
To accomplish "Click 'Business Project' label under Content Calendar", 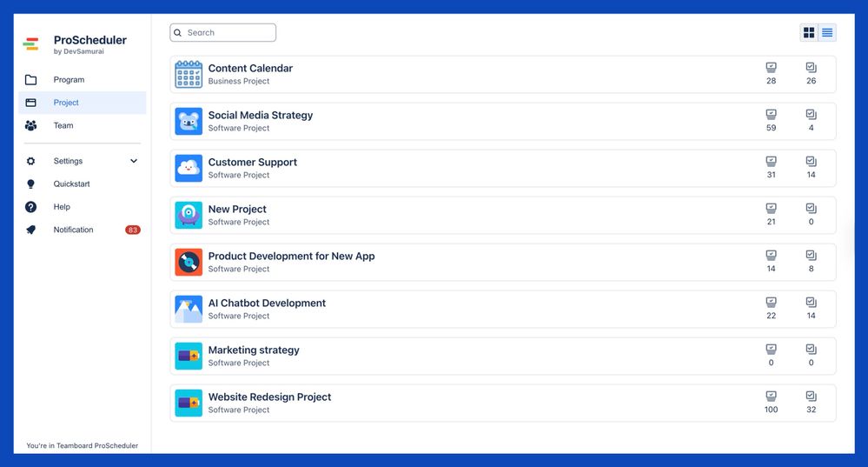I will [239, 81].
